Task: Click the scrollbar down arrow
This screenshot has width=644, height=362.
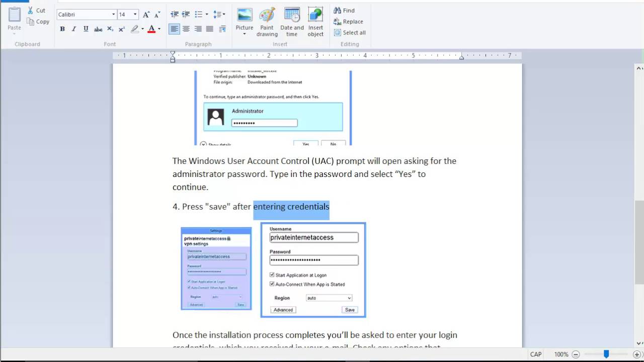Action: (639, 343)
